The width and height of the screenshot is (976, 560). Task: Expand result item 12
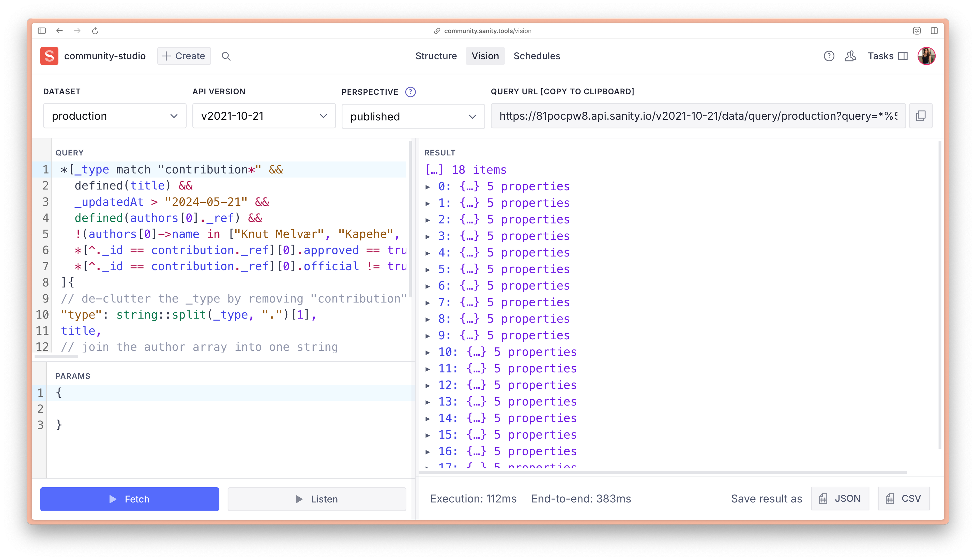click(428, 385)
